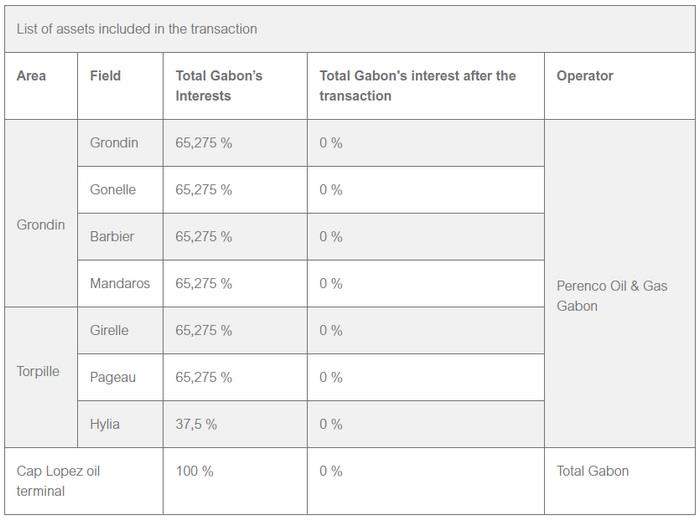Click the 37,5 % interest value
Image resolution: width=700 pixels, height=521 pixels.
pyautogui.click(x=196, y=424)
